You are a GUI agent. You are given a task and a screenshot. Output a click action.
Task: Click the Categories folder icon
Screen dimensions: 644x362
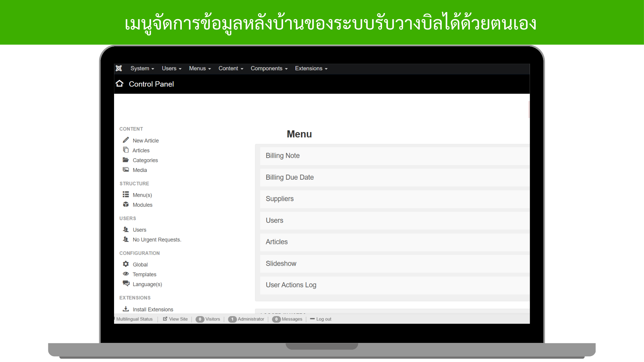tap(126, 160)
